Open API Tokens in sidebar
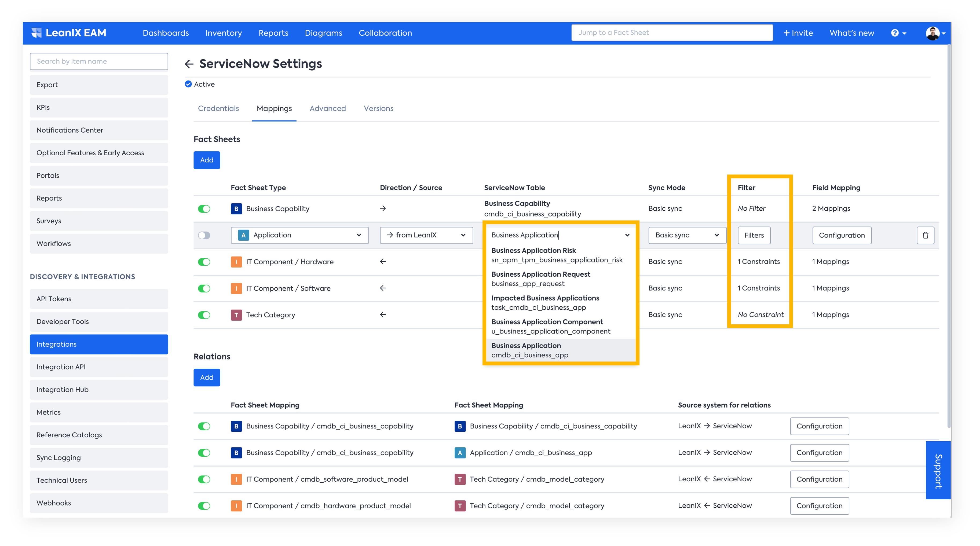This screenshot has width=980, height=546. 99,299
